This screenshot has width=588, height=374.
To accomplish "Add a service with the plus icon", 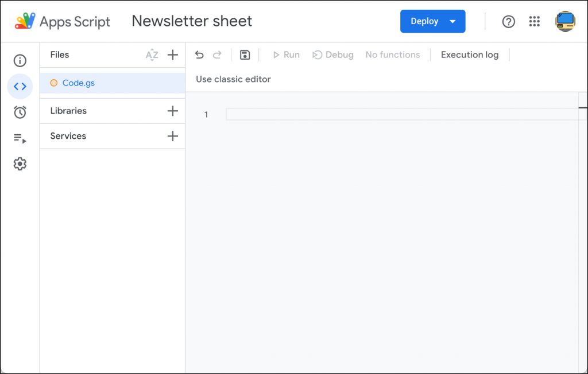I will (x=173, y=136).
